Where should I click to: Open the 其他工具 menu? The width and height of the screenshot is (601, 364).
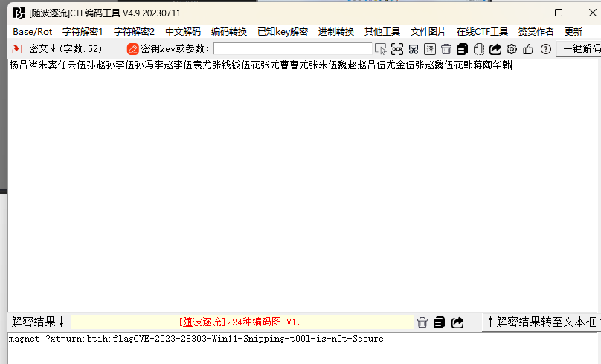click(x=382, y=32)
